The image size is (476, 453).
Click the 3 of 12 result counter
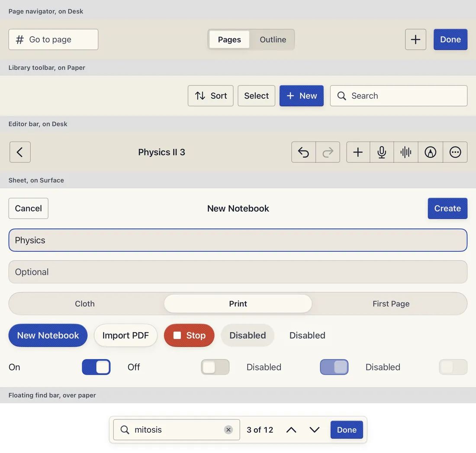pyautogui.click(x=260, y=430)
